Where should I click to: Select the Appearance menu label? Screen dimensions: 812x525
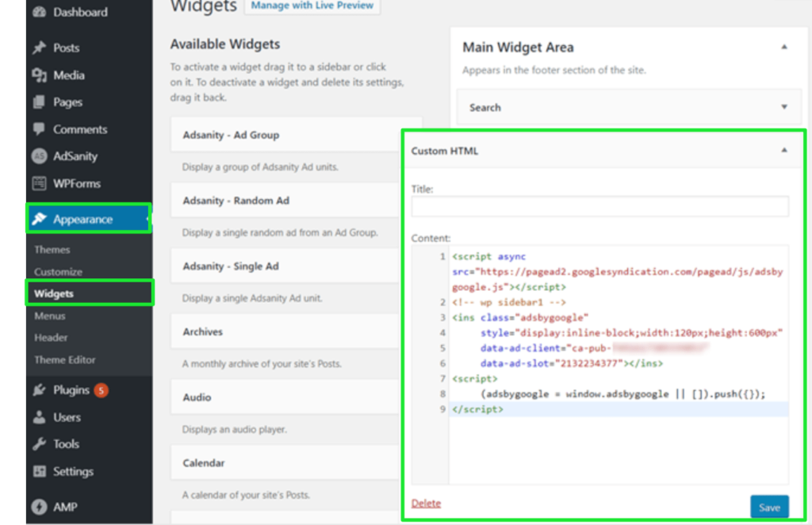[x=82, y=219]
